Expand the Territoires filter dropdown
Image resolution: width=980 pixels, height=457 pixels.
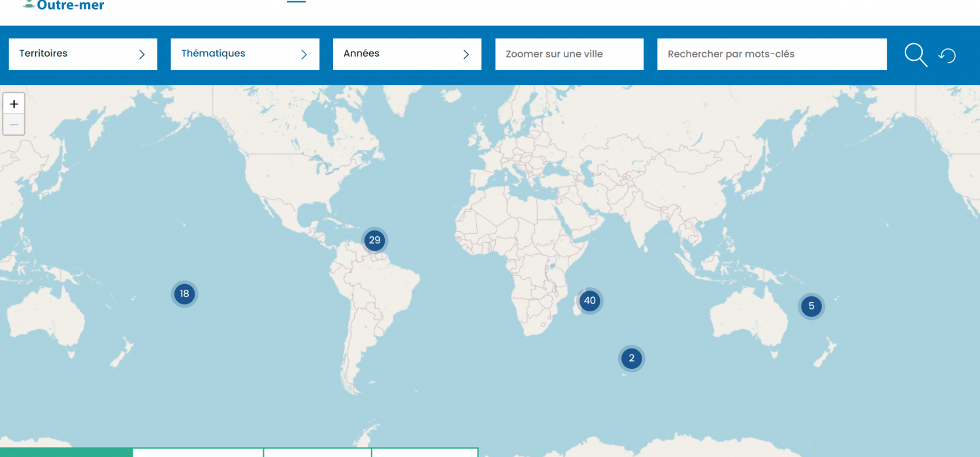click(x=82, y=54)
